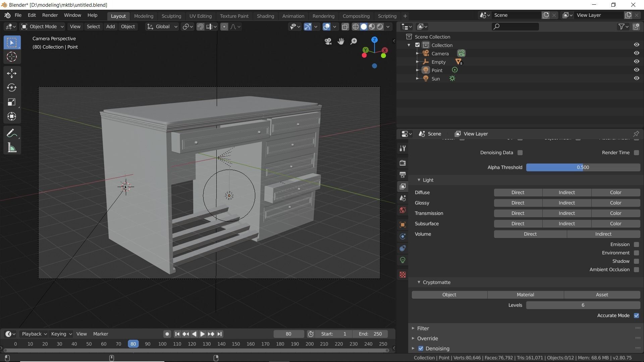Toggle snapping magnet icon
644x362 pixels.
200,26
